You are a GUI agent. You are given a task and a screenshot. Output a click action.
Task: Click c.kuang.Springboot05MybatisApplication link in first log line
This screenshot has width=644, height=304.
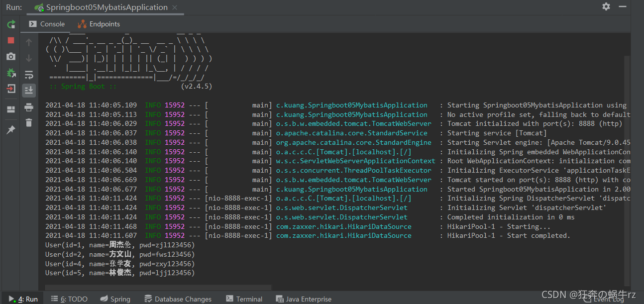(352, 105)
